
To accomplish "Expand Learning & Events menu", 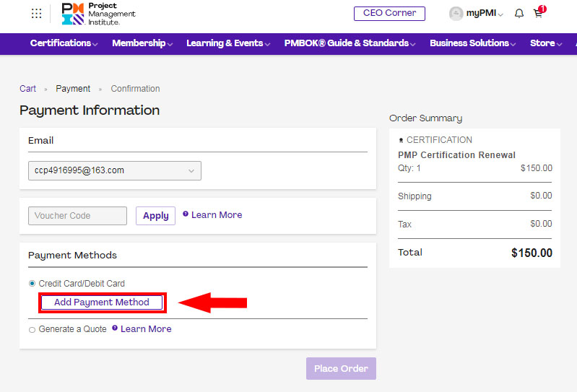I will pyautogui.click(x=228, y=43).
